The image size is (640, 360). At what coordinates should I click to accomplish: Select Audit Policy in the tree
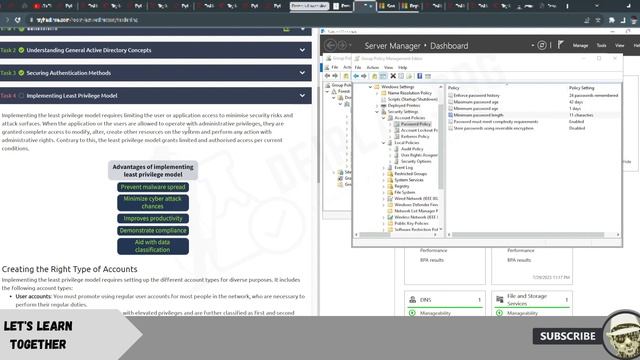coord(412,149)
